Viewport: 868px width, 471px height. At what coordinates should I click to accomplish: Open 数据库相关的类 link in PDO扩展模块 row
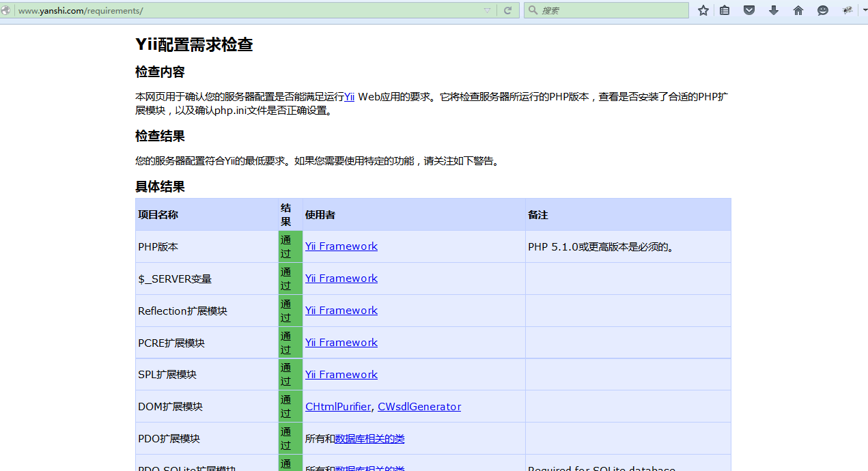(369, 439)
